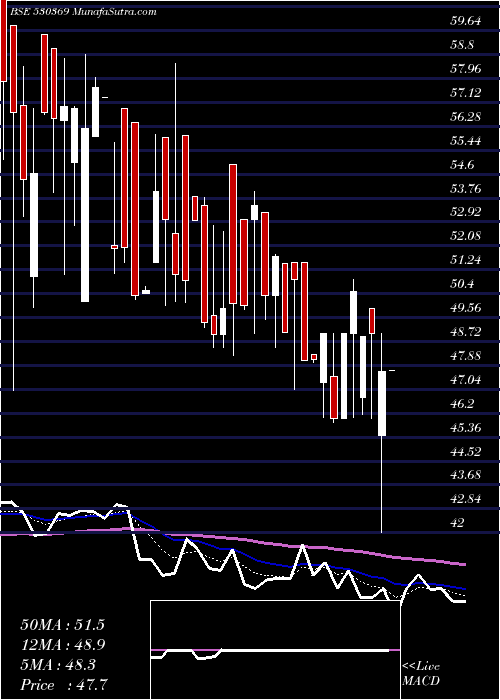The image size is (500, 700).
Task: Click the 57.96 price axis label
Action: [467, 69]
